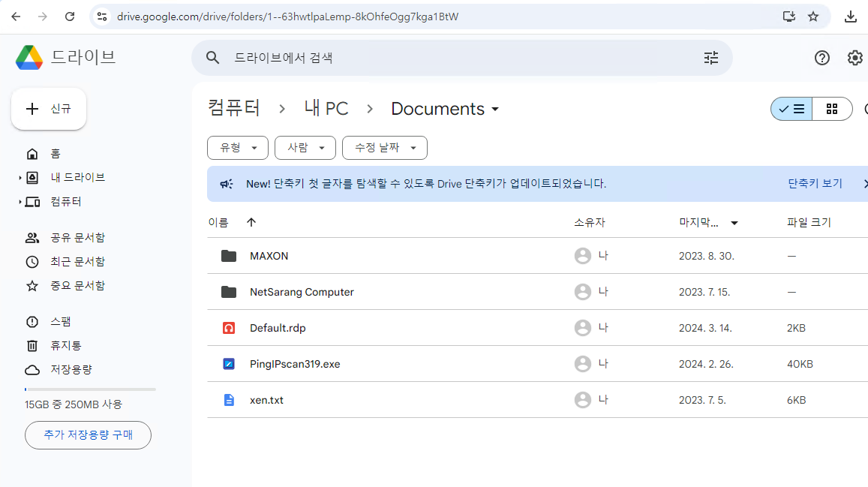Open 휴지통 in the sidebar

pyautogui.click(x=66, y=346)
